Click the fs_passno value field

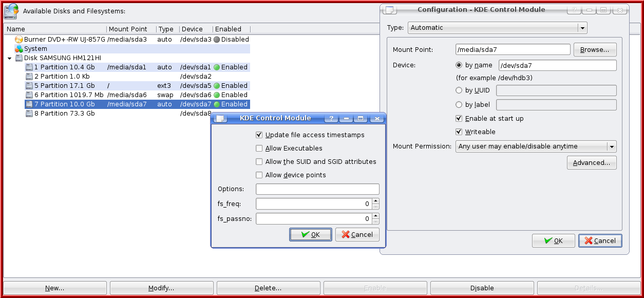314,219
